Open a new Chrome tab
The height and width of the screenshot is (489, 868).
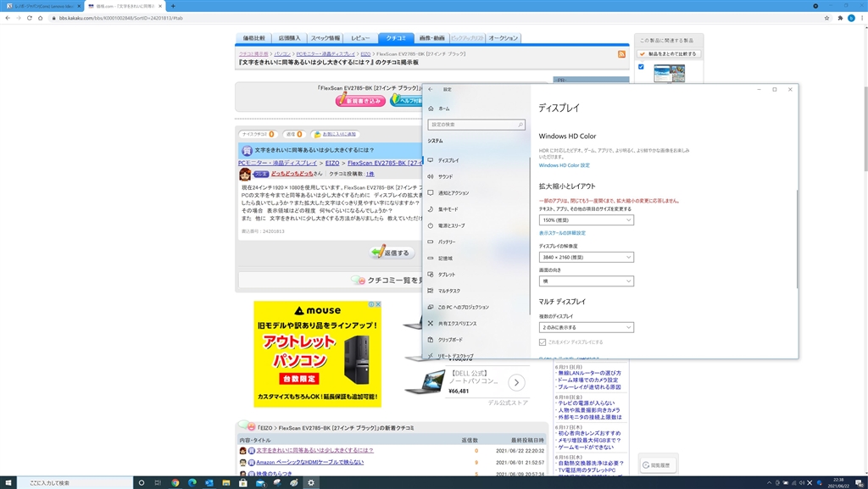click(x=173, y=6)
